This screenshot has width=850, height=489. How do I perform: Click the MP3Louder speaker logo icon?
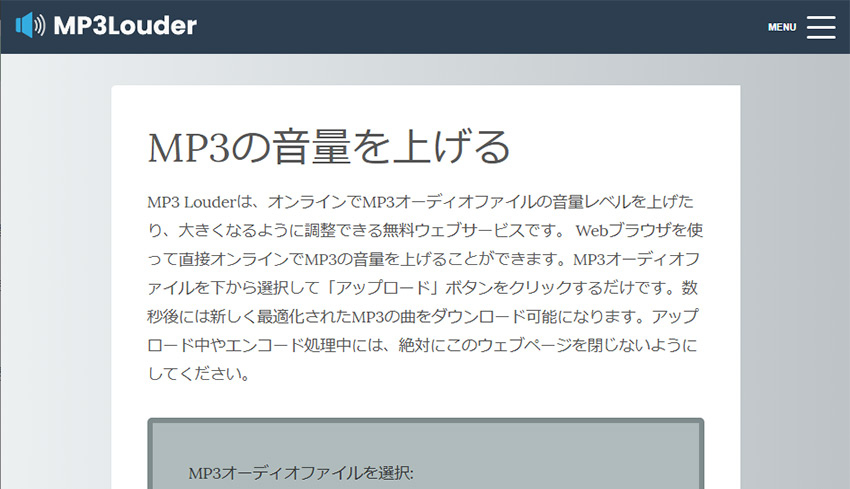tap(30, 25)
